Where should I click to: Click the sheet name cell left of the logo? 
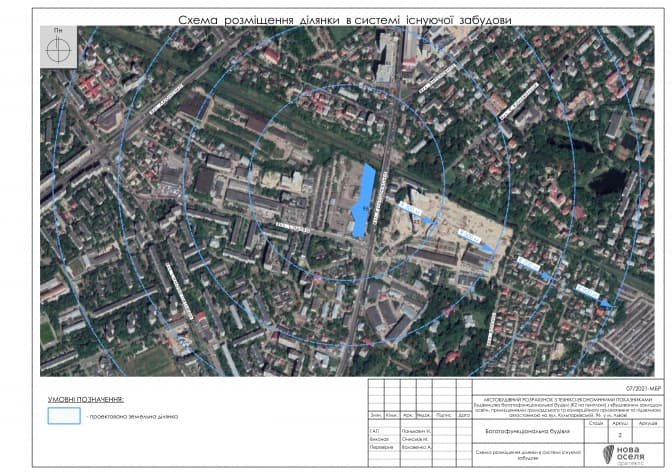(x=528, y=455)
